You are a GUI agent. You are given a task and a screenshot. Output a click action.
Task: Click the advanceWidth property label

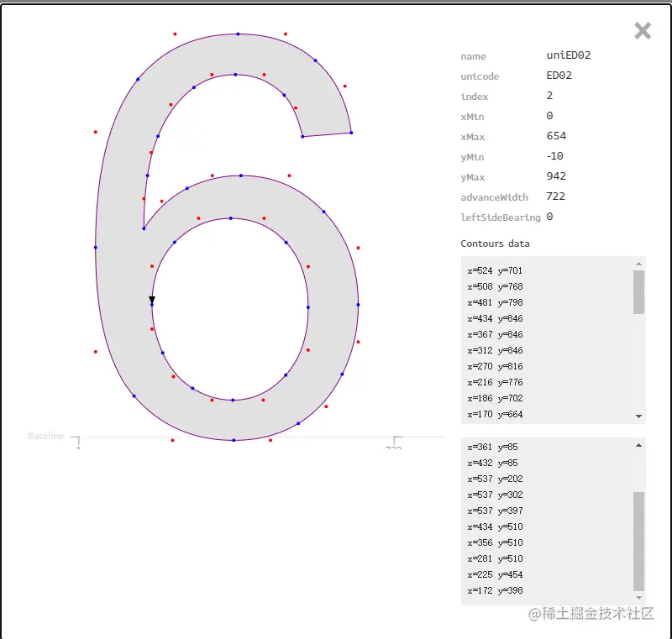tap(494, 197)
